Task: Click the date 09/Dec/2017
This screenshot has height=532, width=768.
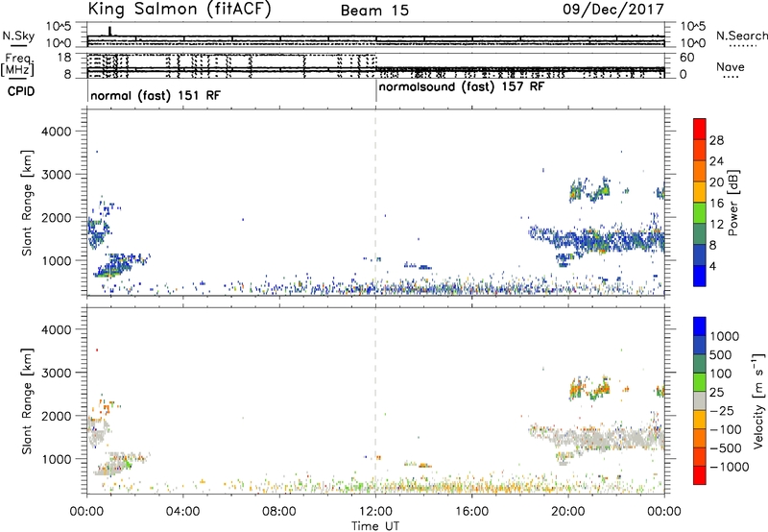Action: [612, 9]
